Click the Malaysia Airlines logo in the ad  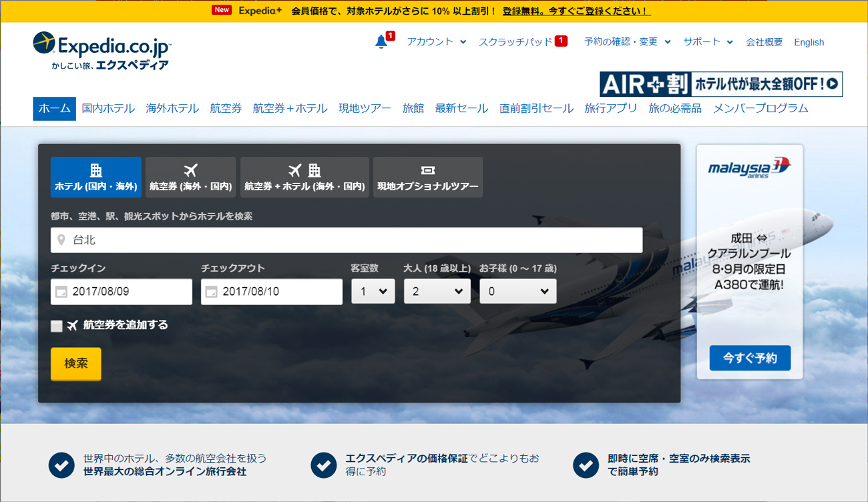click(749, 167)
